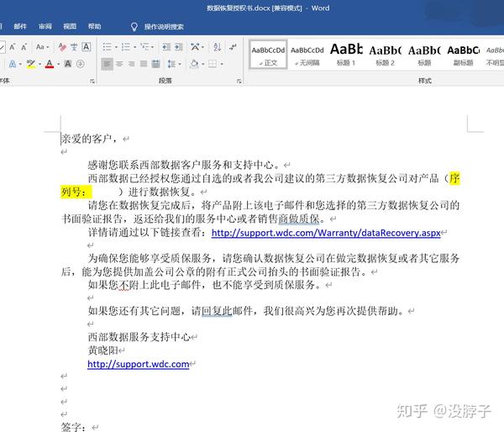Open the 视图 ribbon tab

pyautogui.click(x=70, y=26)
